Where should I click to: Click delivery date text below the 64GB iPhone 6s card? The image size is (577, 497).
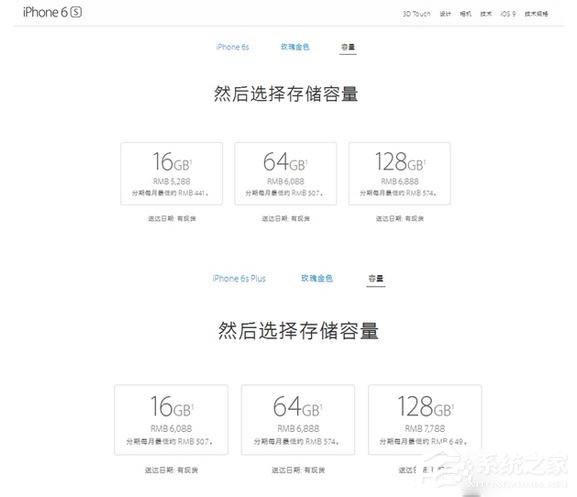click(286, 219)
